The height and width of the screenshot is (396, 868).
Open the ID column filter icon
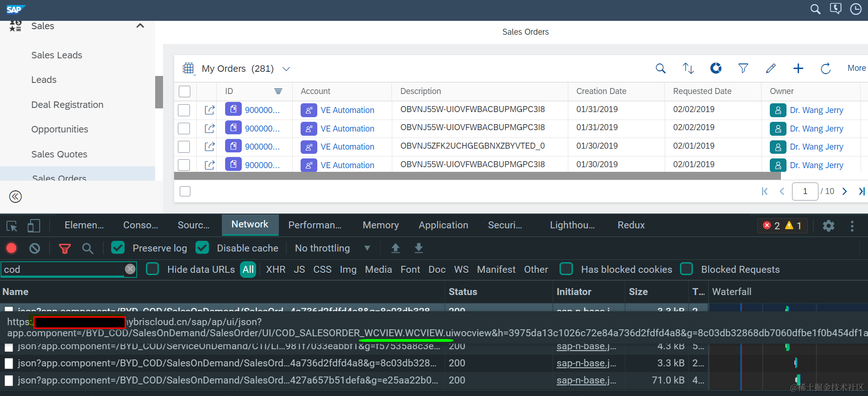278,91
